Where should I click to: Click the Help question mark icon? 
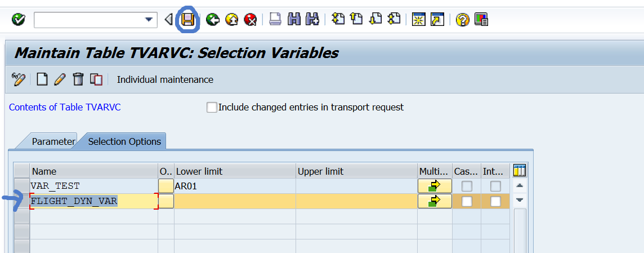click(x=462, y=20)
